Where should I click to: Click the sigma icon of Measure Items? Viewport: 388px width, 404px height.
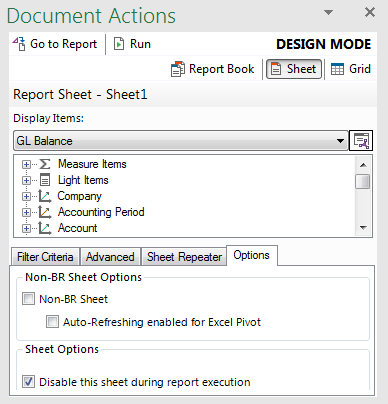coord(45,164)
